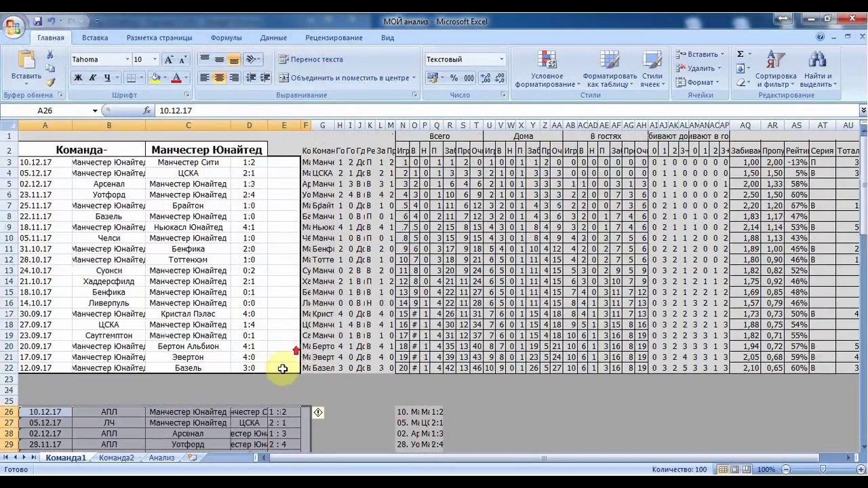Open Шрифт group dialog launcher
This screenshot has width=868, height=488.
point(187,96)
